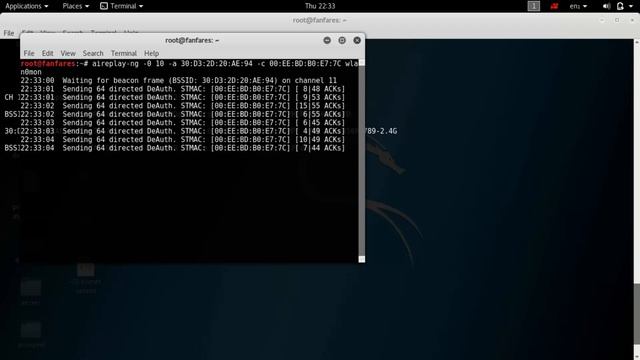Click the Thu 22:33 clock
640x360 pixels.
[x=320, y=6]
